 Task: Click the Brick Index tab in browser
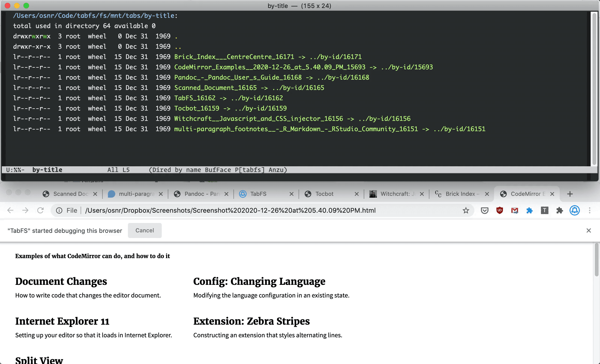(x=460, y=194)
